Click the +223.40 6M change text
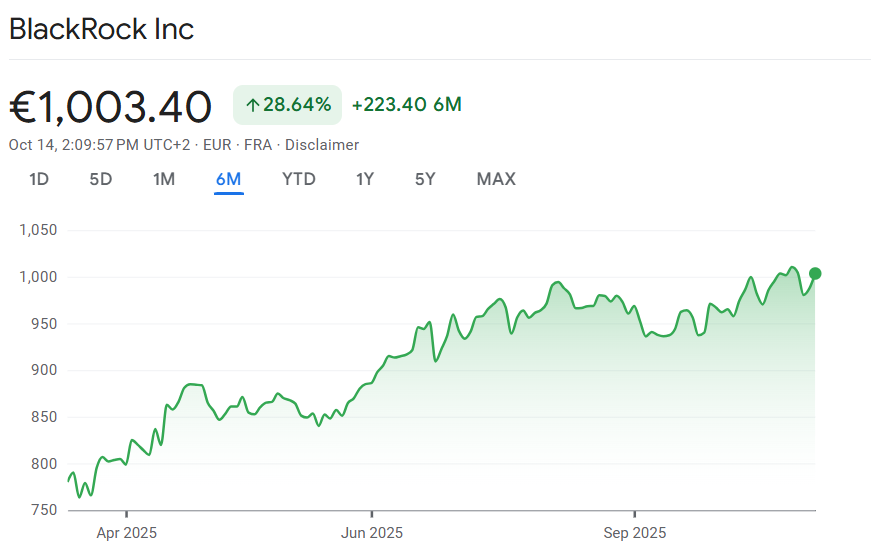Image resolution: width=871 pixels, height=549 pixels. pyautogui.click(x=406, y=105)
